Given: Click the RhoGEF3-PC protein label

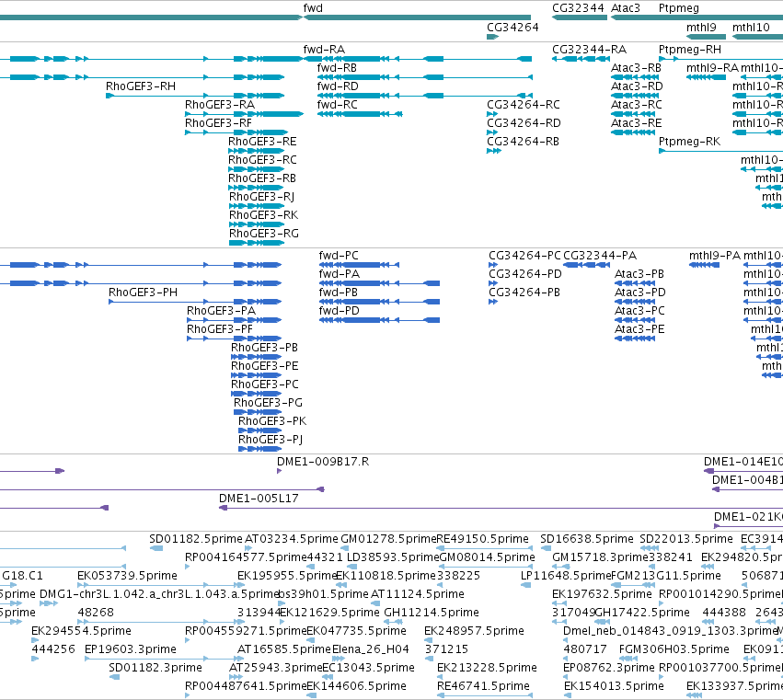Looking at the screenshot, I should [264, 384].
